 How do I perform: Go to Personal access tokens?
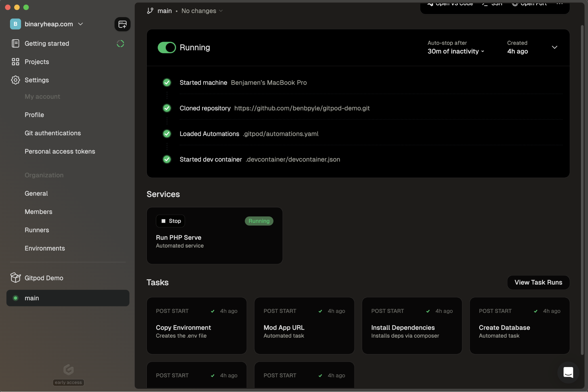point(60,151)
